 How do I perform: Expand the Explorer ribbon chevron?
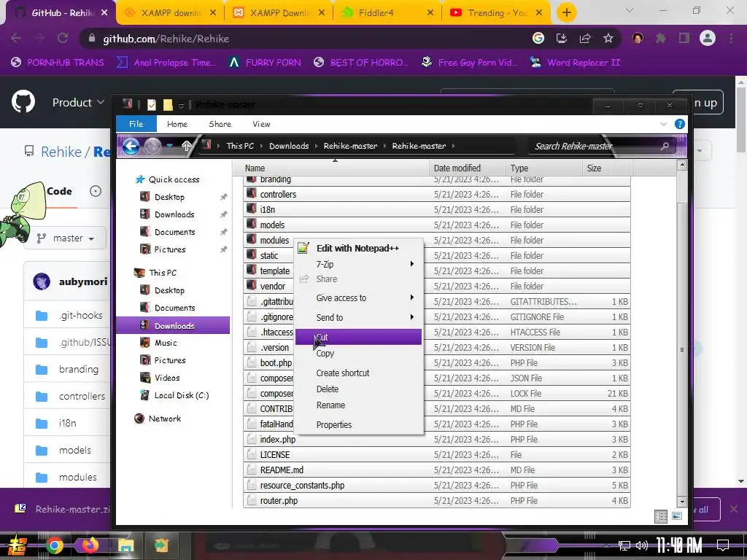click(664, 124)
